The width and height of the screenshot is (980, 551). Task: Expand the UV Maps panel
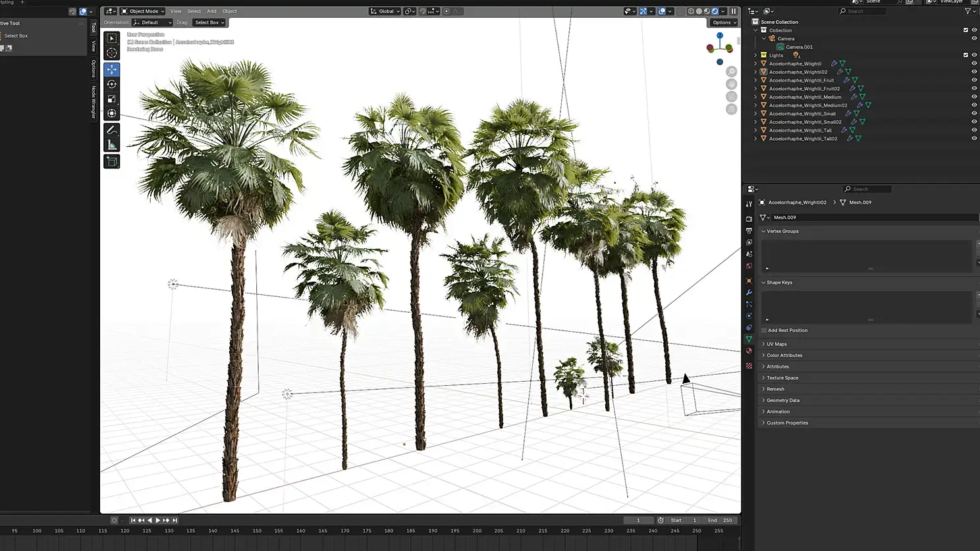(776, 344)
